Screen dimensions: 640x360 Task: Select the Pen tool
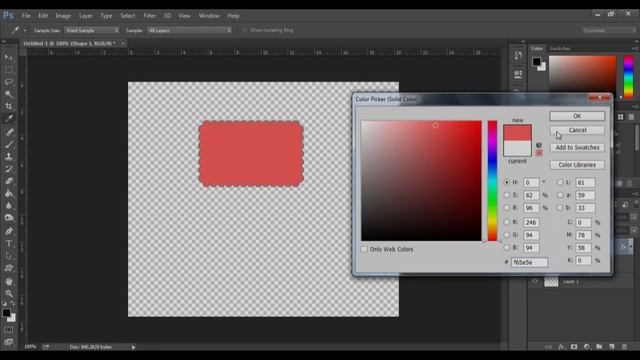tap(9, 231)
